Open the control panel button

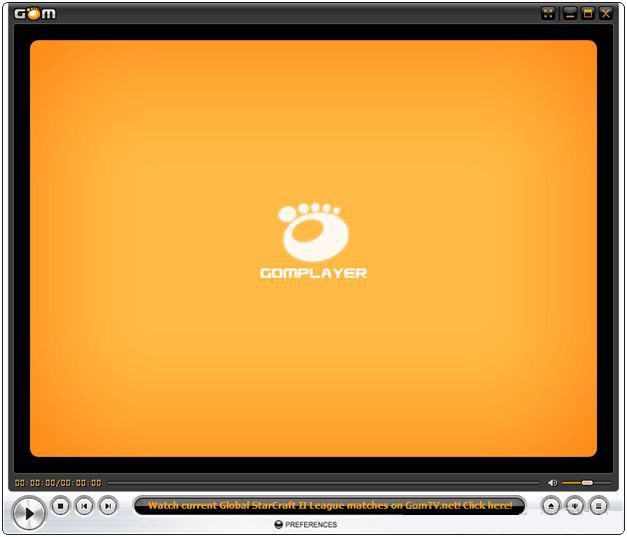coord(575,506)
